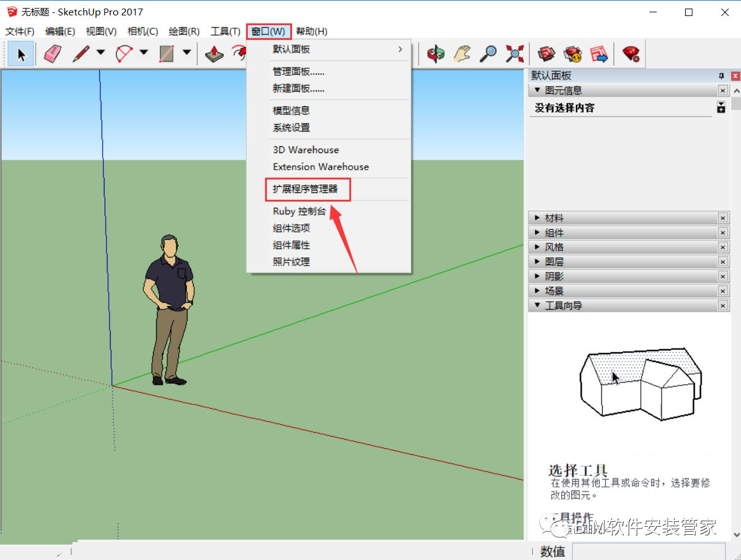
Task: Expand the 场景 panel
Action: (628, 291)
